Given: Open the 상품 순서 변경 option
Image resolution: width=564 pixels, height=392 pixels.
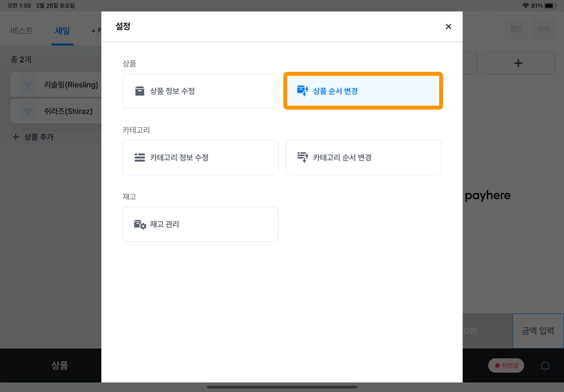Looking at the screenshot, I should point(363,91).
